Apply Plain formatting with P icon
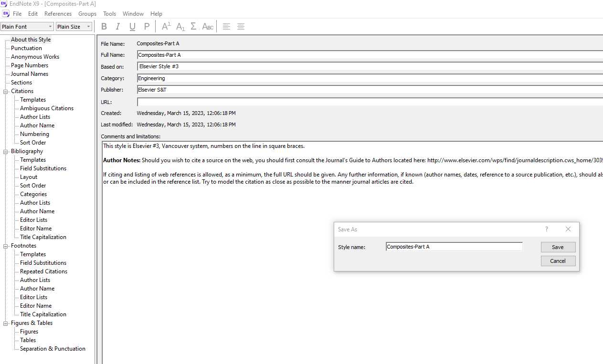 (x=147, y=27)
